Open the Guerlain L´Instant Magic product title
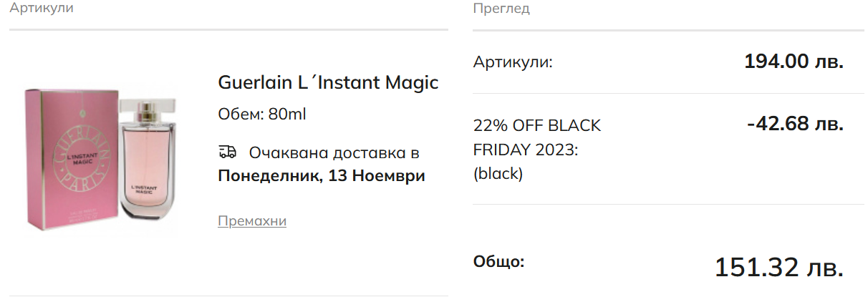The width and height of the screenshot is (868, 297). pos(328,82)
